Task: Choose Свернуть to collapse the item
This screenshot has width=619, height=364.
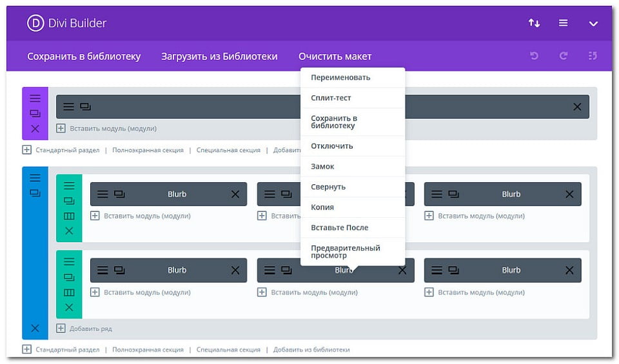Action: tap(328, 187)
